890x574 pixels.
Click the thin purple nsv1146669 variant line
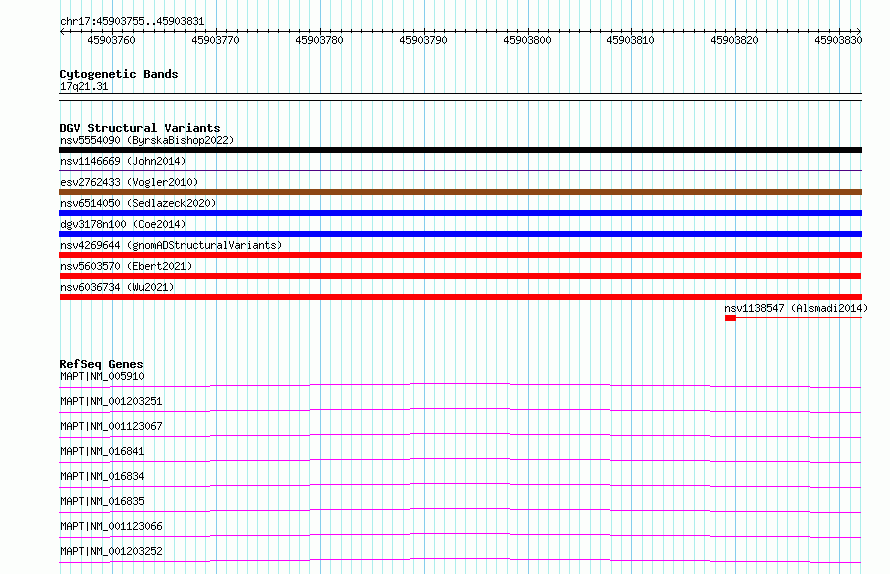pyautogui.click(x=460, y=170)
